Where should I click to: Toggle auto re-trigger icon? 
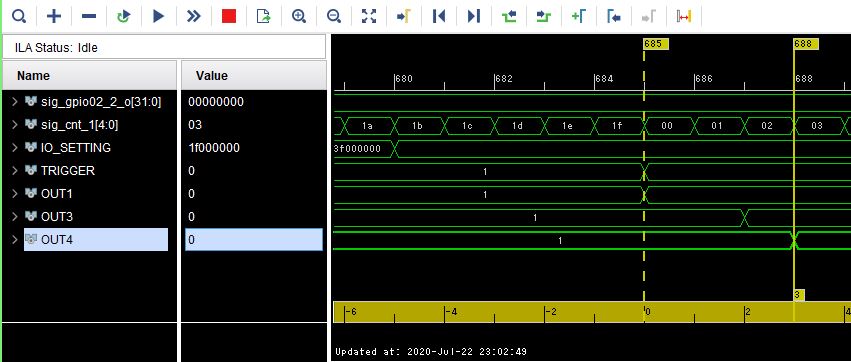click(124, 16)
